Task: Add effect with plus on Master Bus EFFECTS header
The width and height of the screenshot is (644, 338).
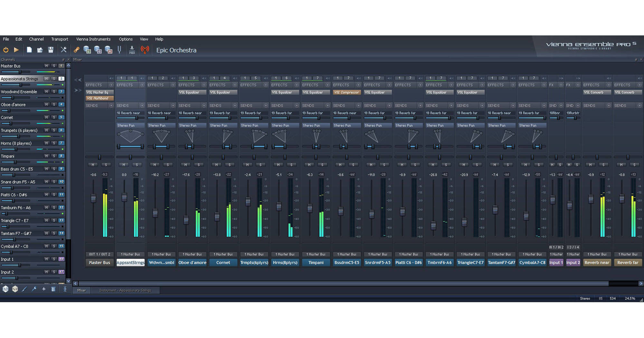Action: [111, 85]
